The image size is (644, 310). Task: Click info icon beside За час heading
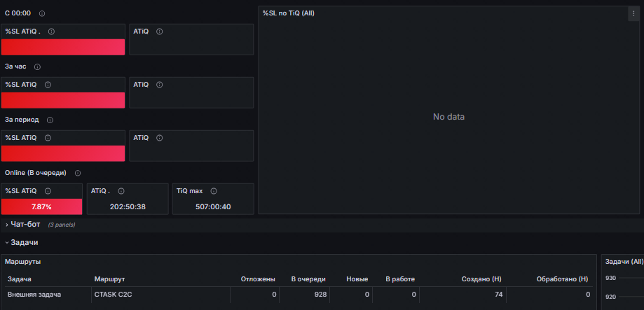click(x=37, y=67)
